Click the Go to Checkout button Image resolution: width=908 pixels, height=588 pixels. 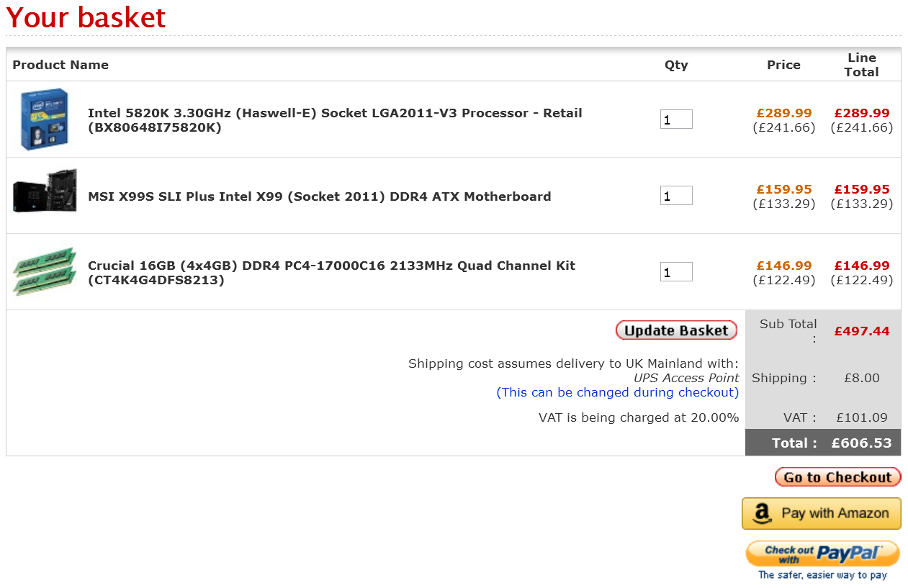tap(837, 477)
